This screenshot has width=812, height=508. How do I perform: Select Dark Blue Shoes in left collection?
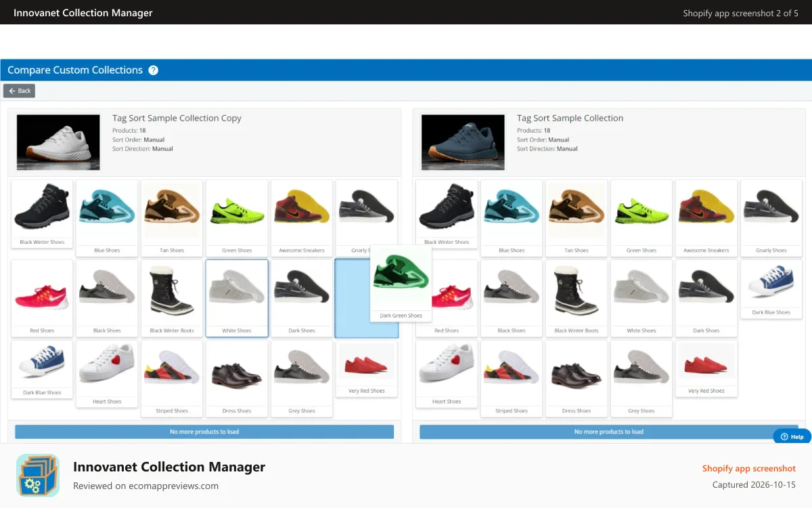pyautogui.click(x=42, y=369)
